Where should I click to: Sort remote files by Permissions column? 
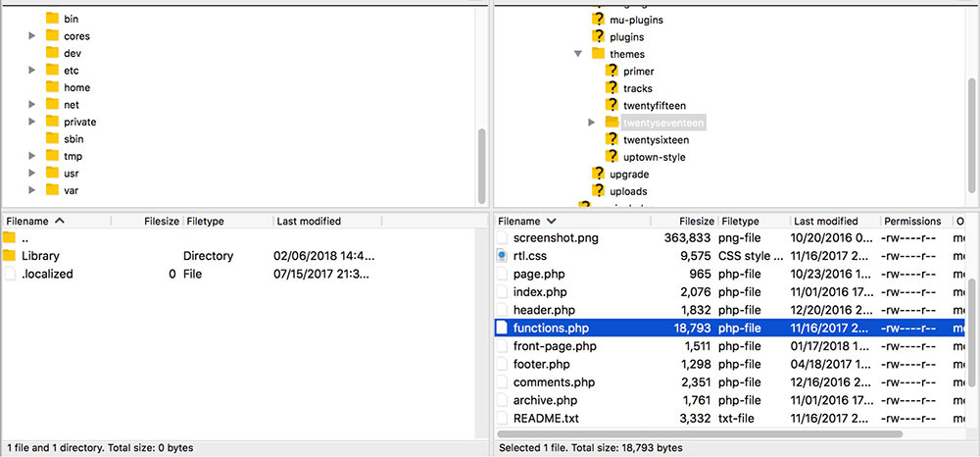tap(912, 222)
